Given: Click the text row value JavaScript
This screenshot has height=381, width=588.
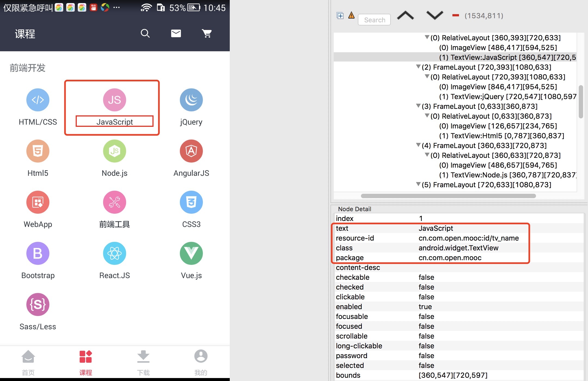Looking at the screenshot, I should (x=436, y=228).
